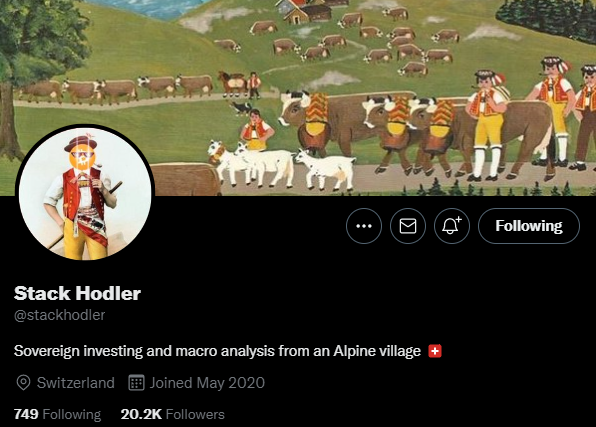
Task: Toggle the Following button to unfollow
Action: click(529, 226)
